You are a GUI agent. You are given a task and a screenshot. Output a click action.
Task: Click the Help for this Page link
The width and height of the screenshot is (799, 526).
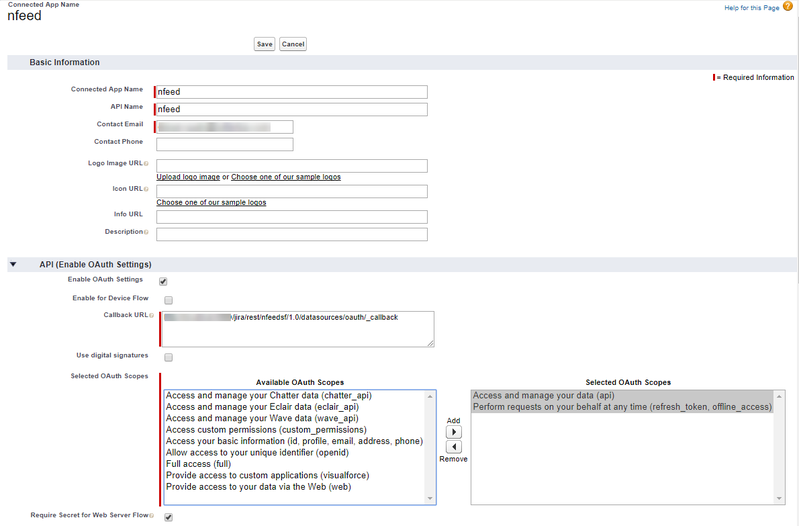753,8
